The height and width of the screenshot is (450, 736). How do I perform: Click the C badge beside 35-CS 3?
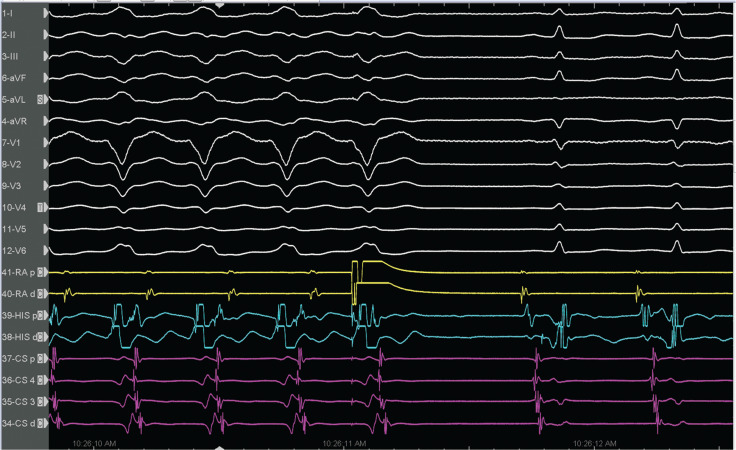coord(41,402)
